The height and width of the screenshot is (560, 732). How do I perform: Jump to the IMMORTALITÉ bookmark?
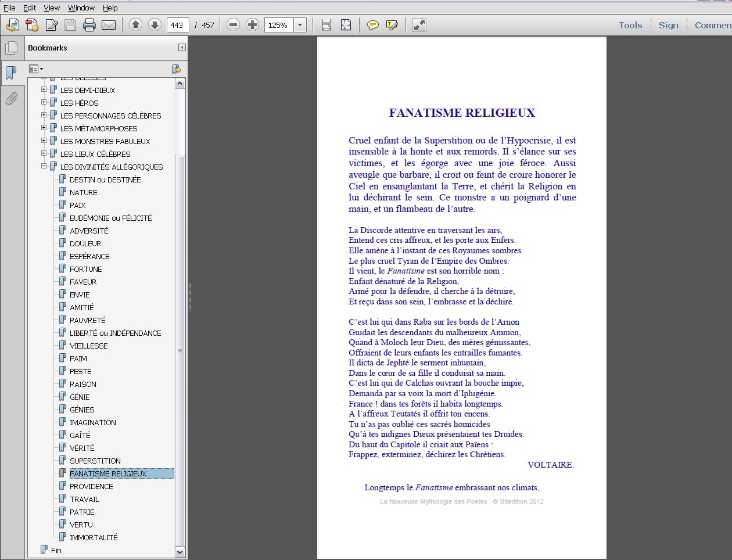click(94, 537)
